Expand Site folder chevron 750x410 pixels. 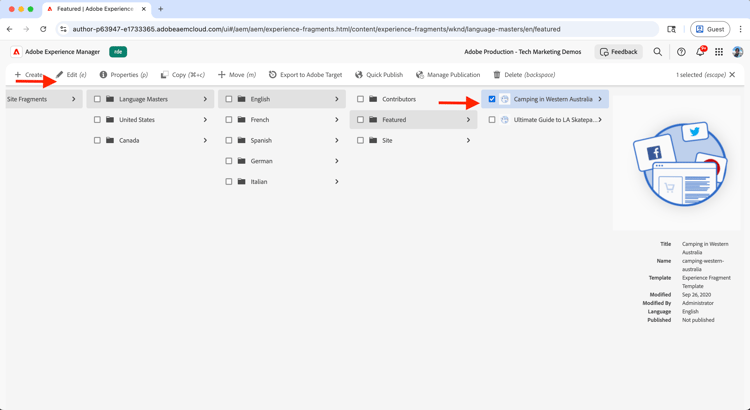(468, 140)
